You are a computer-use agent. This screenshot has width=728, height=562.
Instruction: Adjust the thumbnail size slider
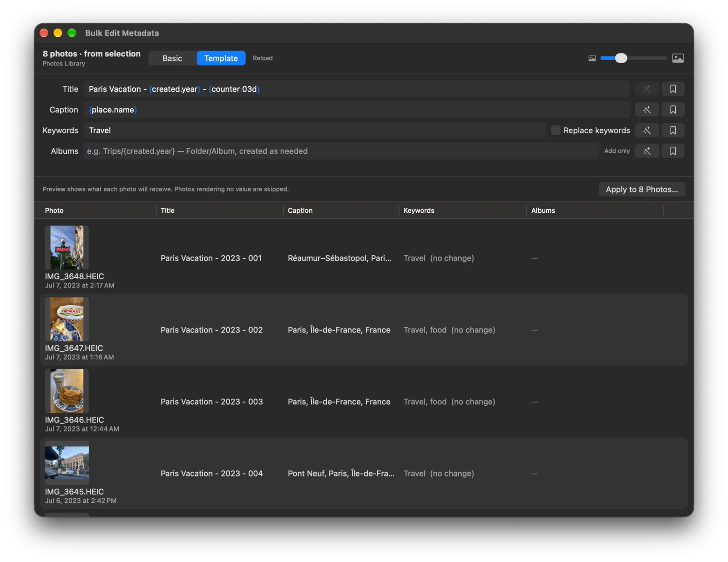click(x=633, y=58)
